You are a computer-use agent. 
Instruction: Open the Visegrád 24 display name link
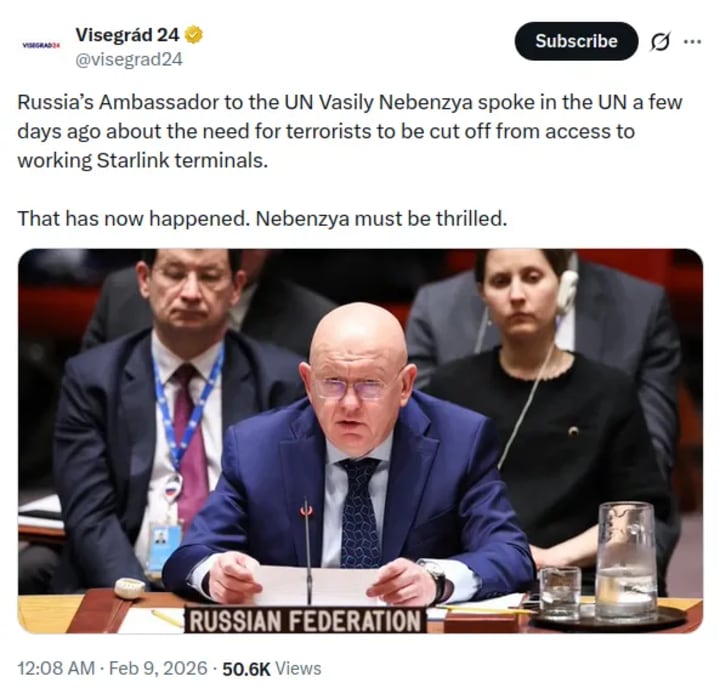[127, 35]
